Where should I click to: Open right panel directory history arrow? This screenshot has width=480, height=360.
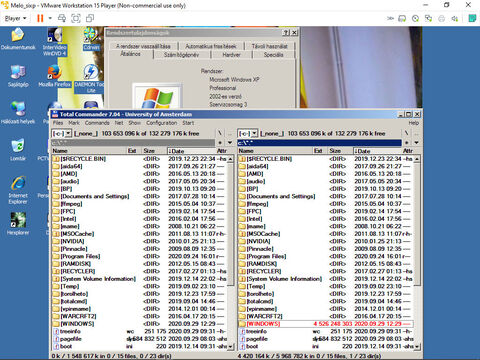[x=416, y=143]
